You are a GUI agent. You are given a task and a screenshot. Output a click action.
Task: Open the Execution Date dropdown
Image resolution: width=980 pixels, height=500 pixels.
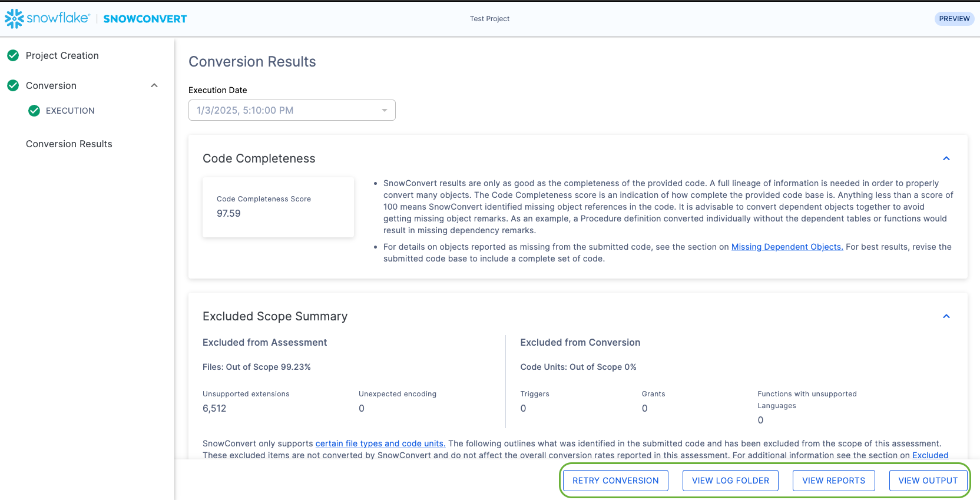click(292, 110)
